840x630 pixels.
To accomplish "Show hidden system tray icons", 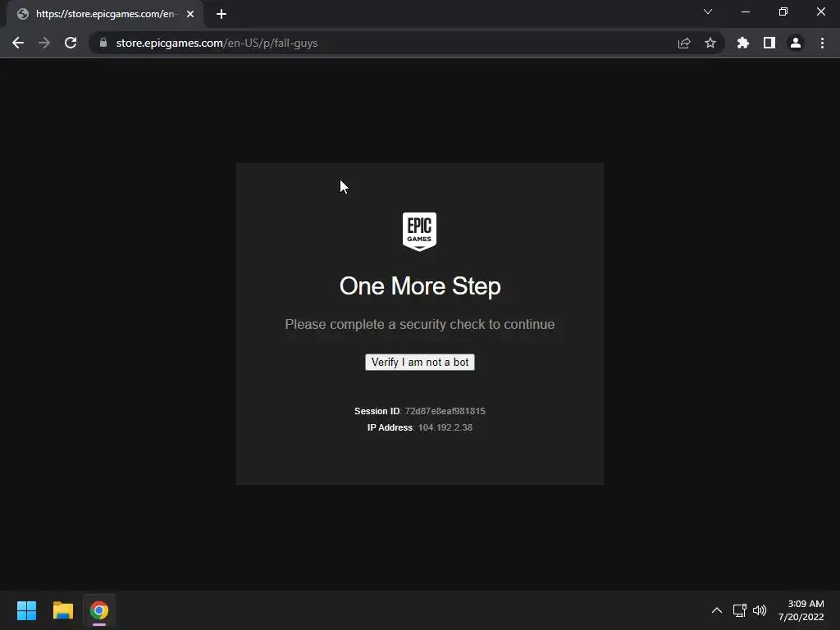I will tap(717, 610).
